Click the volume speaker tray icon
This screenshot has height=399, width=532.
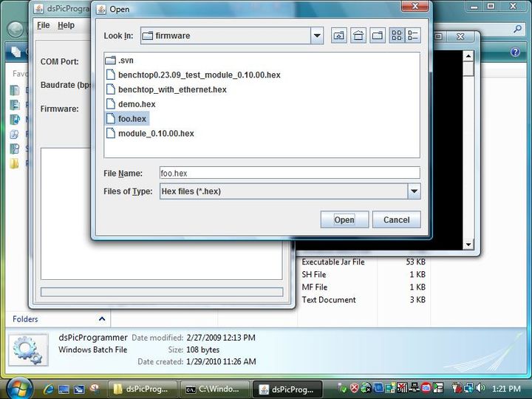[482, 388]
